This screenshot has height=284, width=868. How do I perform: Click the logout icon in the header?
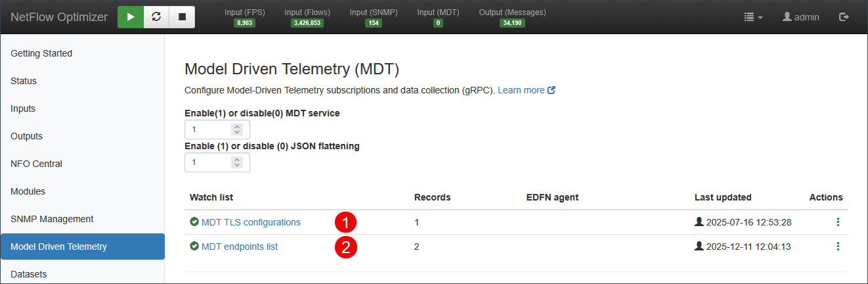[x=844, y=17]
